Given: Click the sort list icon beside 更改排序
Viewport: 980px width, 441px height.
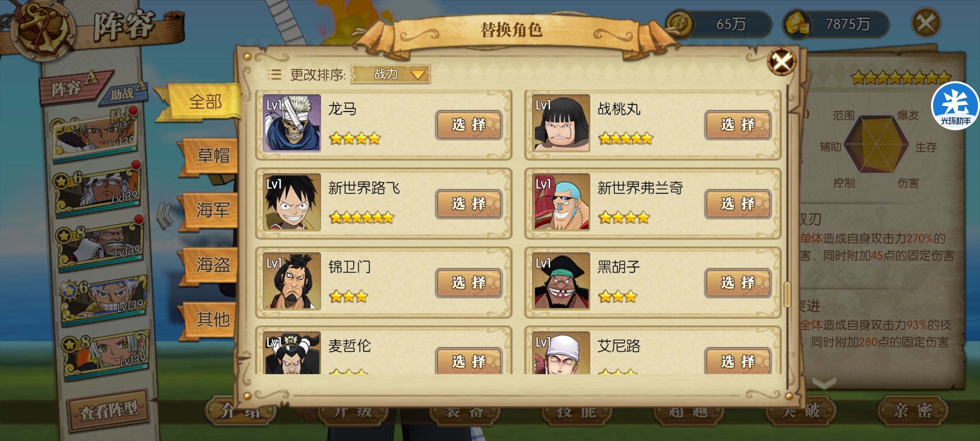Looking at the screenshot, I should (274, 74).
